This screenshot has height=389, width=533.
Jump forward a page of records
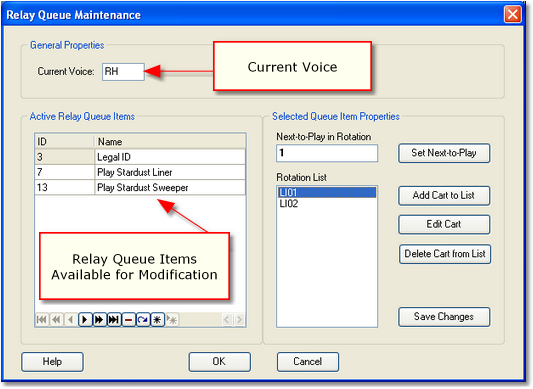(99, 320)
